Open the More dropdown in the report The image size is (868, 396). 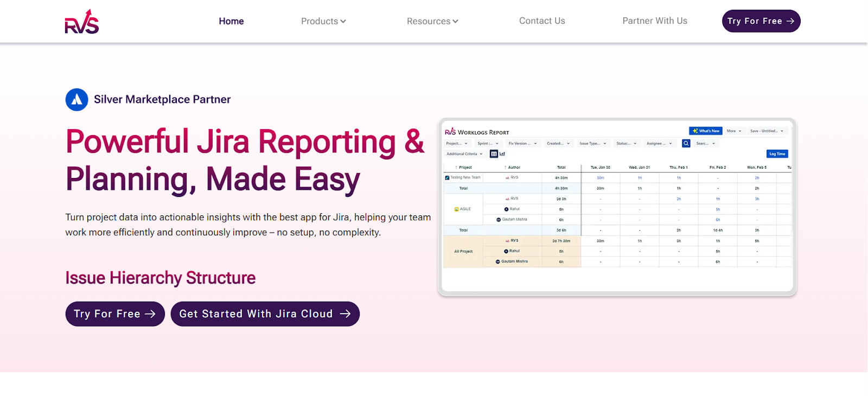[x=734, y=131]
